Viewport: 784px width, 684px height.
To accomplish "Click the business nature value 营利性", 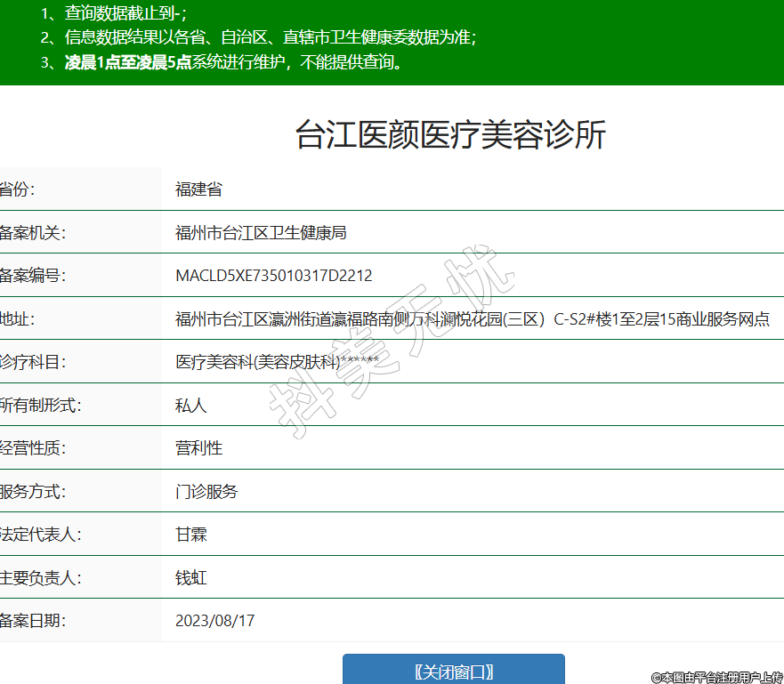I will 198,448.
